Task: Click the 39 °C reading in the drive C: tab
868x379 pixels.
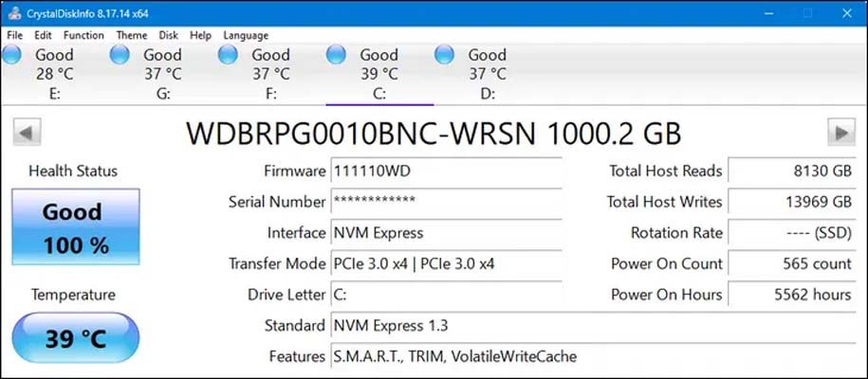Action: (x=379, y=74)
